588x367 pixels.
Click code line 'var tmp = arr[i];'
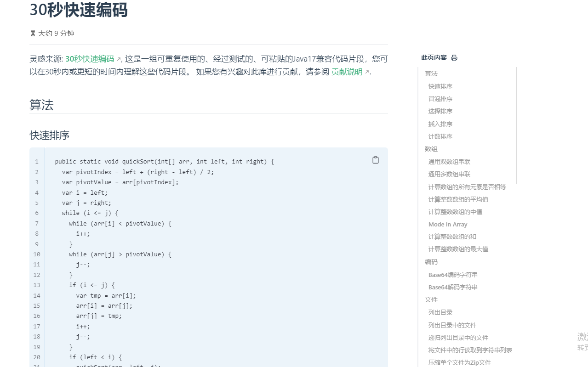click(106, 295)
